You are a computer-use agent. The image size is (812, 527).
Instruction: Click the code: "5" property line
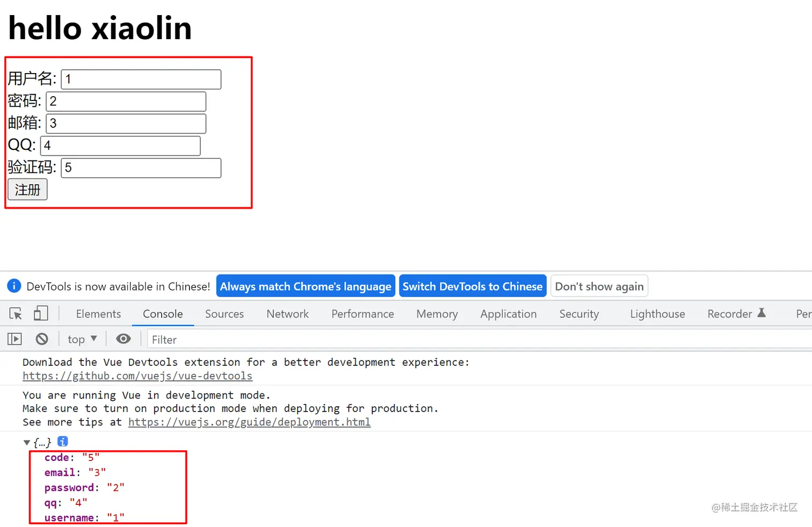[72, 457]
